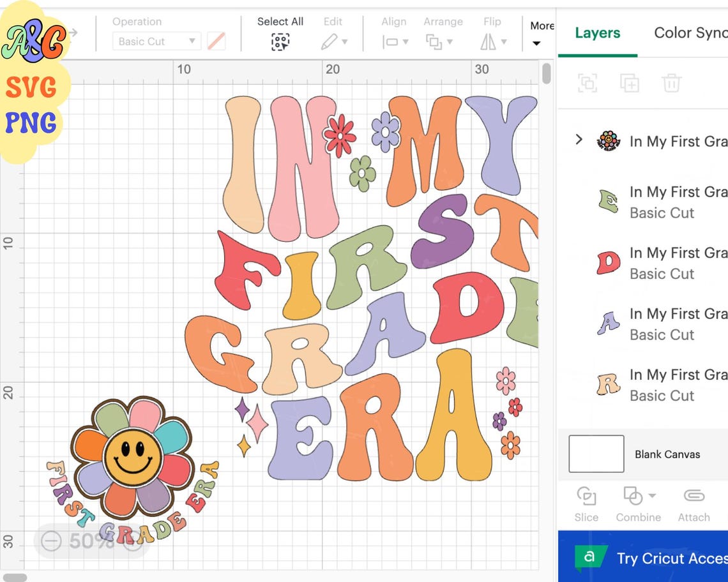
Task: Zoom out using the minus icon
Action: pos(52,541)
